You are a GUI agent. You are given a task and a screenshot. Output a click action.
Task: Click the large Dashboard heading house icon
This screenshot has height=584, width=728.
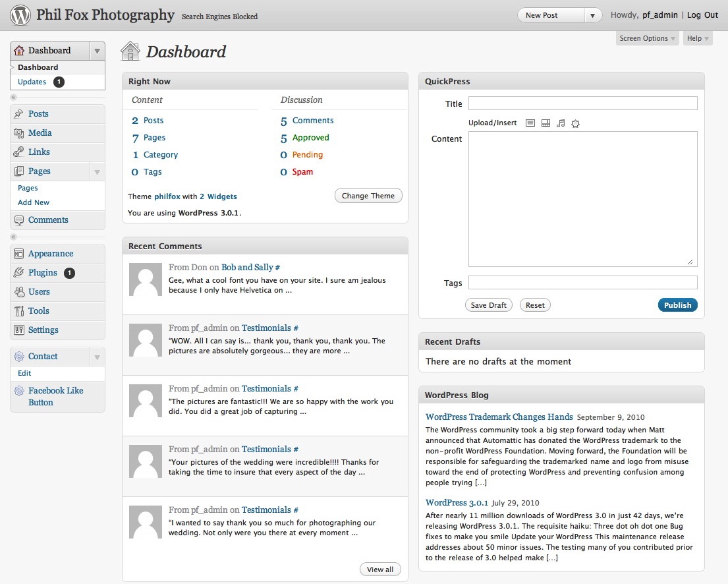[130, 51]
